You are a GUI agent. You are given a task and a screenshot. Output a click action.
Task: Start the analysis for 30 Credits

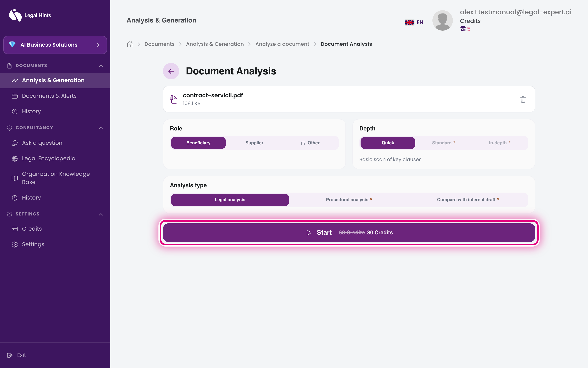[x=349, y=233]
